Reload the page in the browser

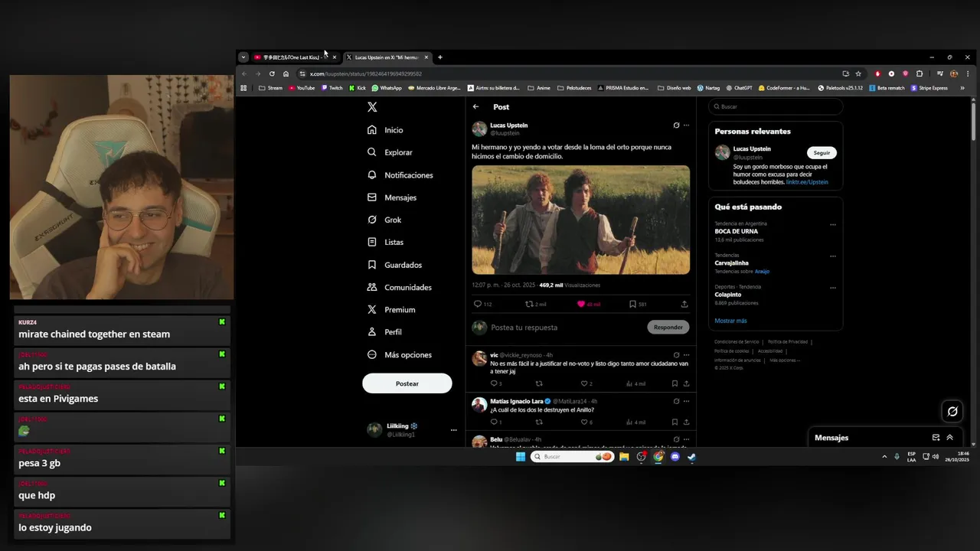coord(272,74)
